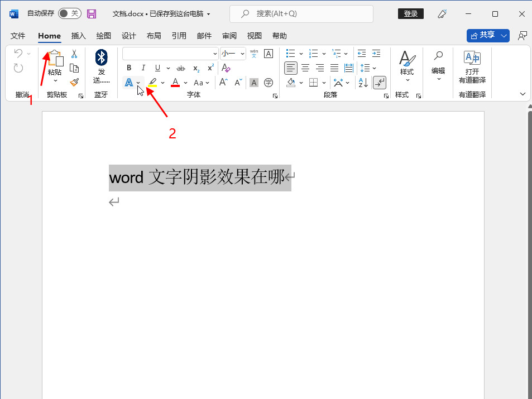The image size is (532, 399).
Task: Switch to the 视图 tab
Action: coord(254,36)
